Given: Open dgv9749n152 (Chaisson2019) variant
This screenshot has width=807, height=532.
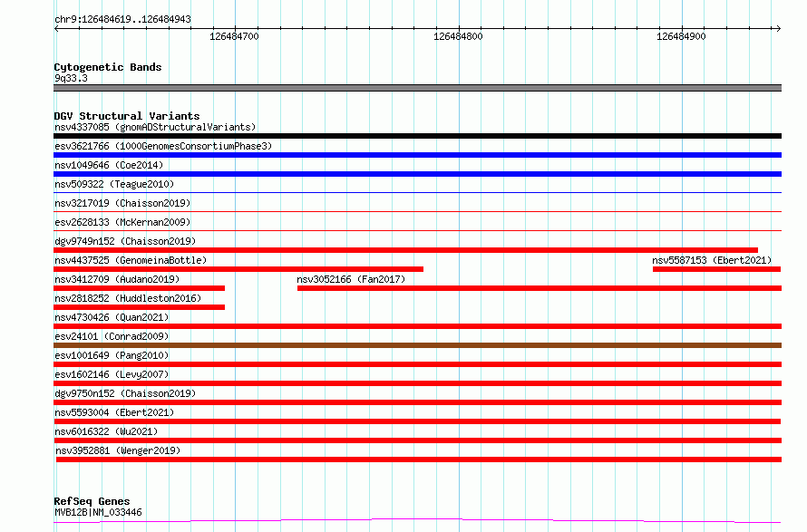Looking at the screenshot, I should pyautogui.click(x=125, y=241).
